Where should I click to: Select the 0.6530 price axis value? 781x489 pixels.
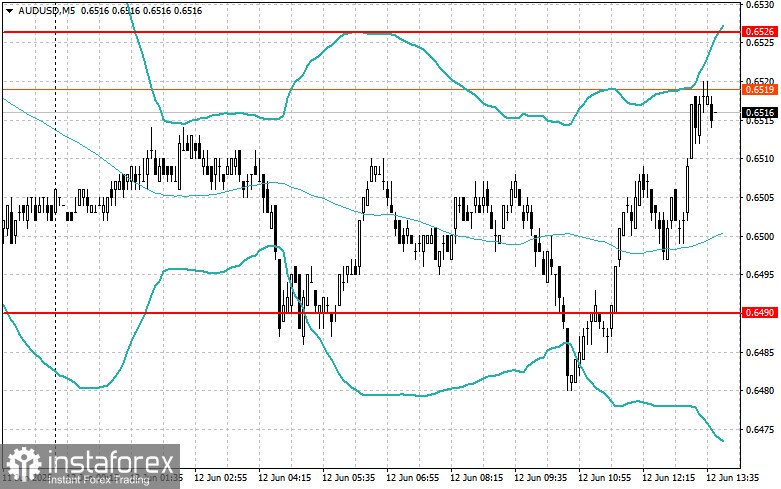760,4
